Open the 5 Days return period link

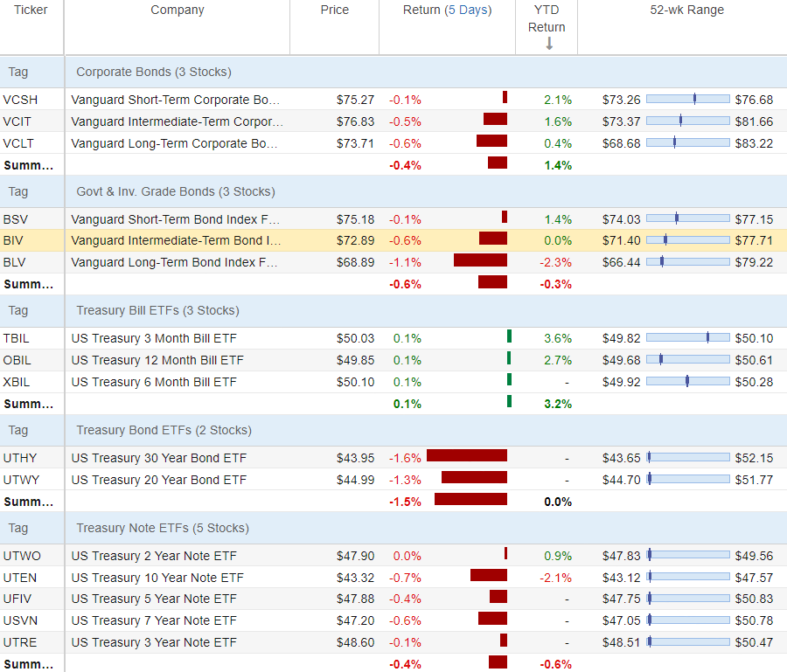click(468, 10)
